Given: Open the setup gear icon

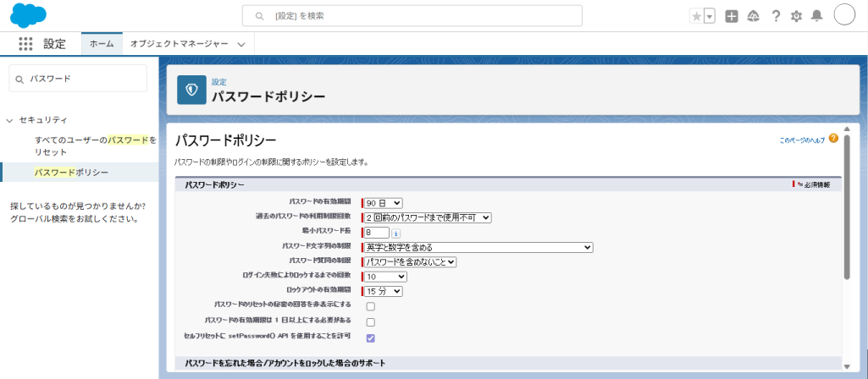Looking at the screenshot, I should 796,16.
